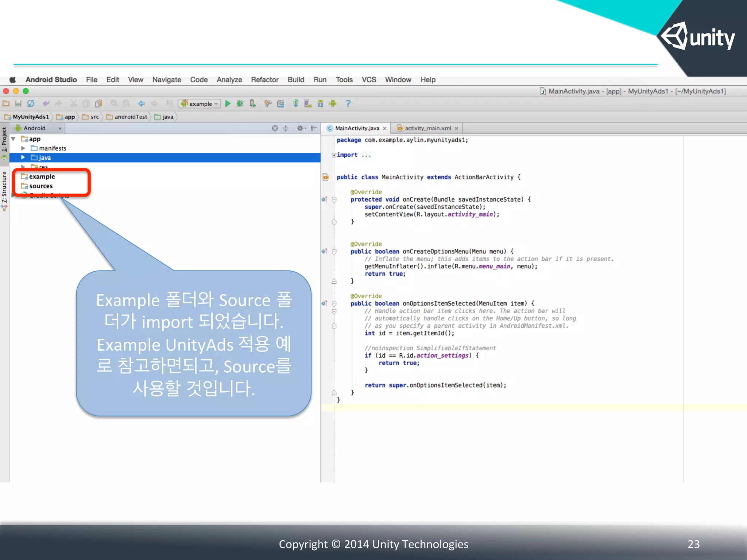The image size is (747, 560).
Task: Open the File menu
Action: click(92, 79)
